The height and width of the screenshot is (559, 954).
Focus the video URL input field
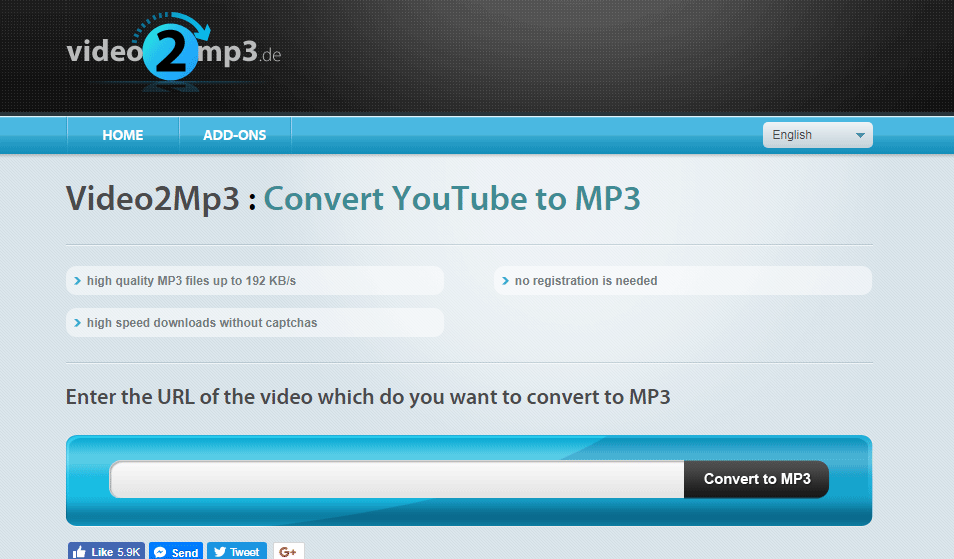pos(397,479)
